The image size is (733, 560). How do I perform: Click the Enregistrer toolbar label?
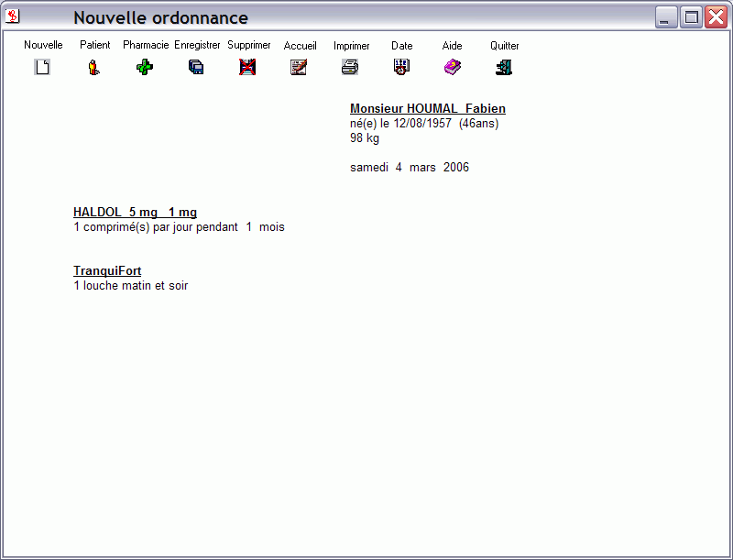197,45
